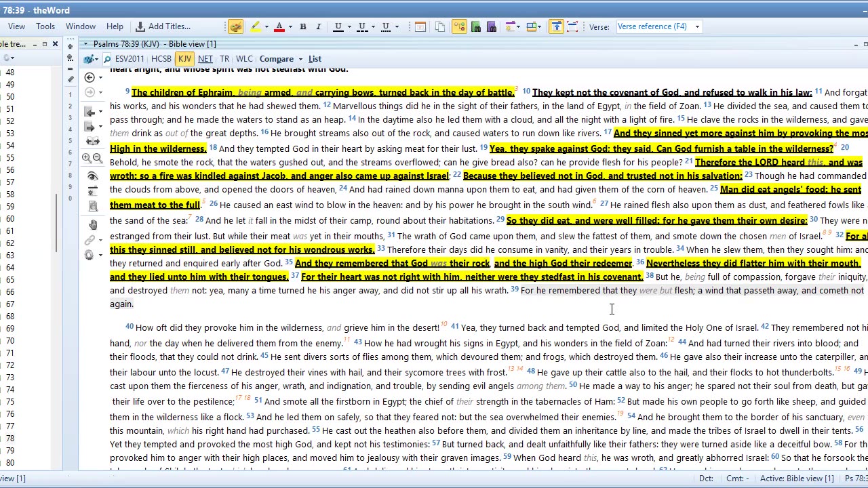868x488 pixels.
Task: Click the Bible view options star icon
Action: click(93, 191)
